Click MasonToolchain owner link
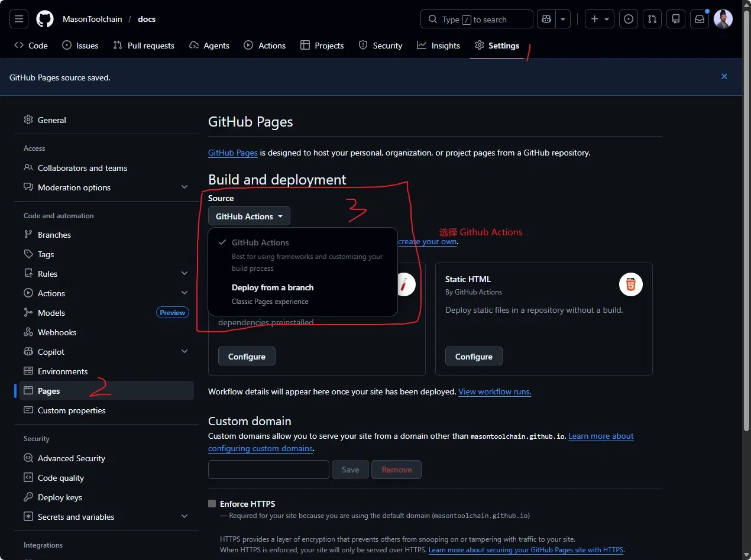The height and width of the screenshot is (560, 751). [x=92, y=19]
